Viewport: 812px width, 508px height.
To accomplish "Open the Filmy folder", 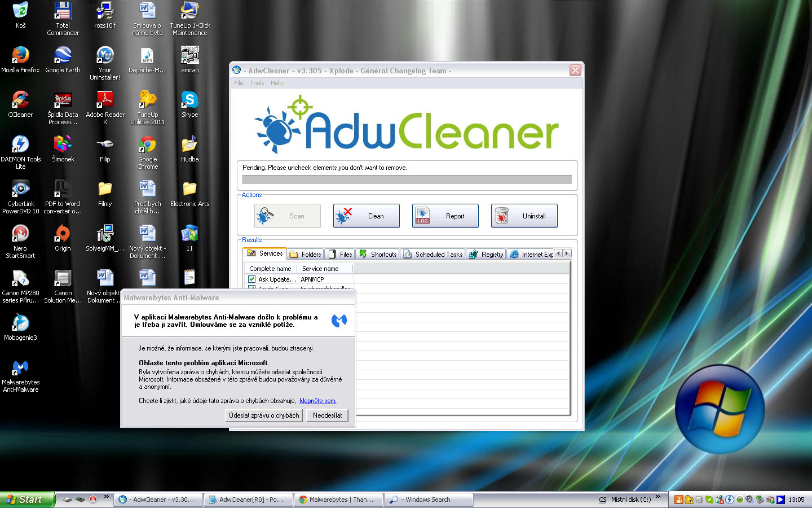I will tap(105, 194).
